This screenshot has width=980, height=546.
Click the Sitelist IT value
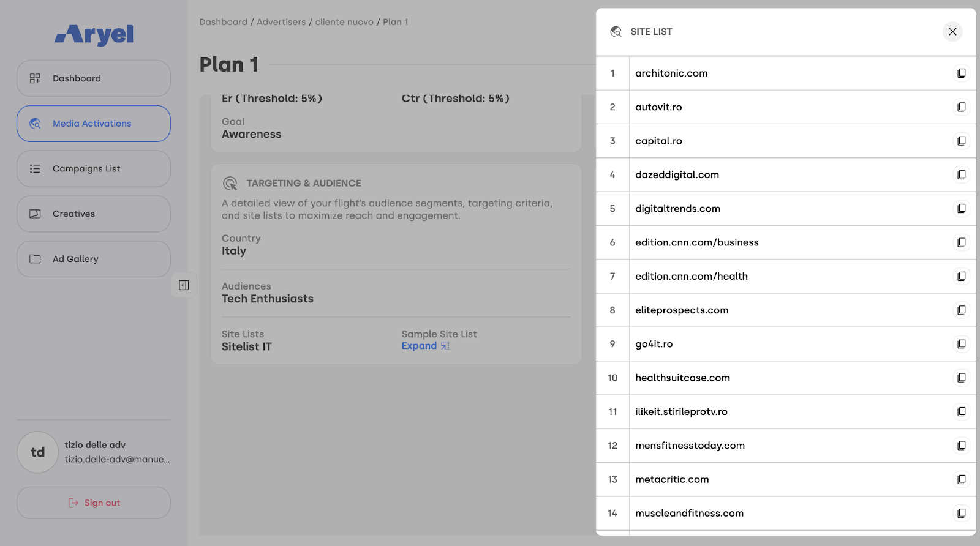point(247,346)
